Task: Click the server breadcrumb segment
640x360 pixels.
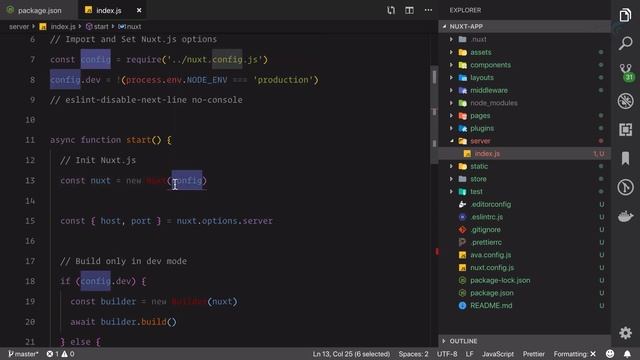Action: pos(19,27)
